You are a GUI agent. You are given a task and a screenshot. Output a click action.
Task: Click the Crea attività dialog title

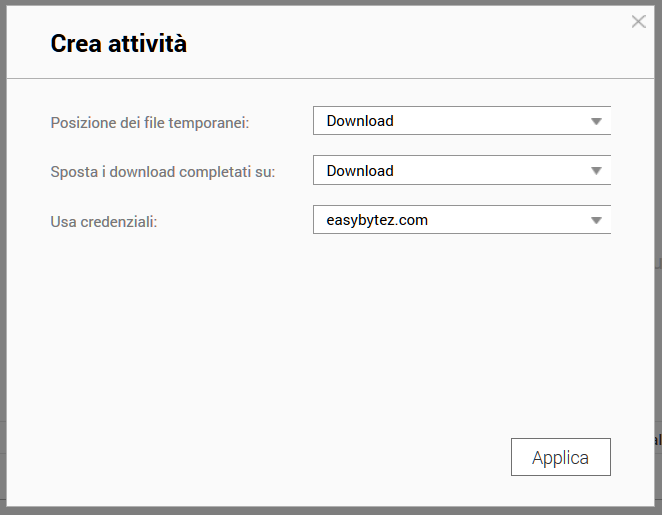pos(118,44)
